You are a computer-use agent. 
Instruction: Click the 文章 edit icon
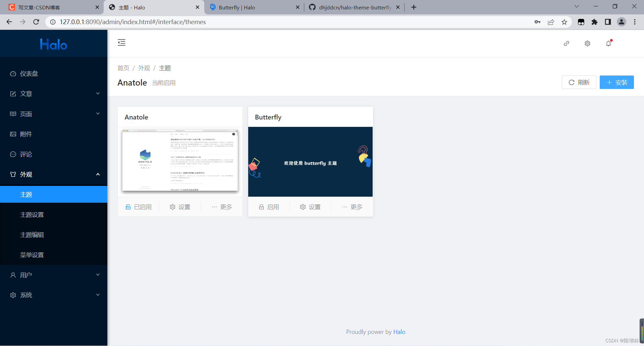pos(13,94)
